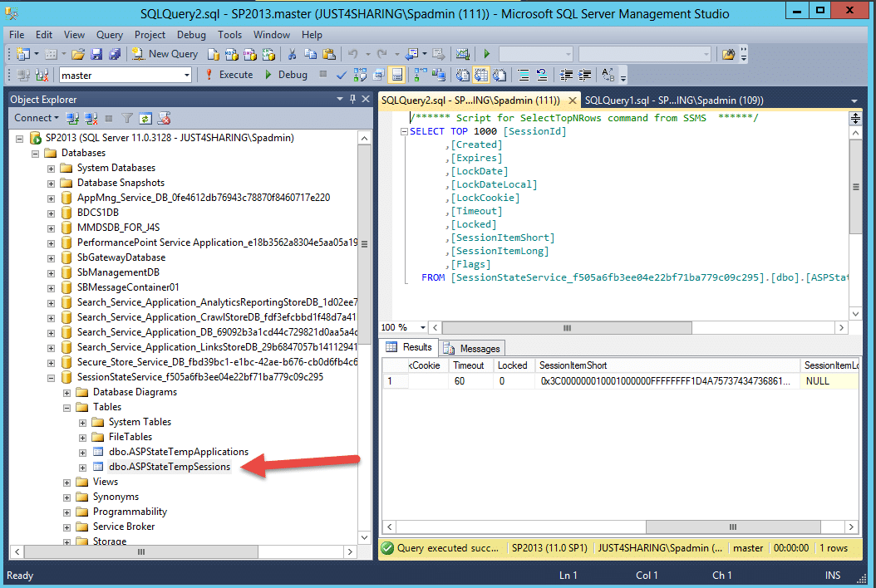Viewport: 876px width, 588px height.
Task: Click the Execute button
Action: point(229,75)
